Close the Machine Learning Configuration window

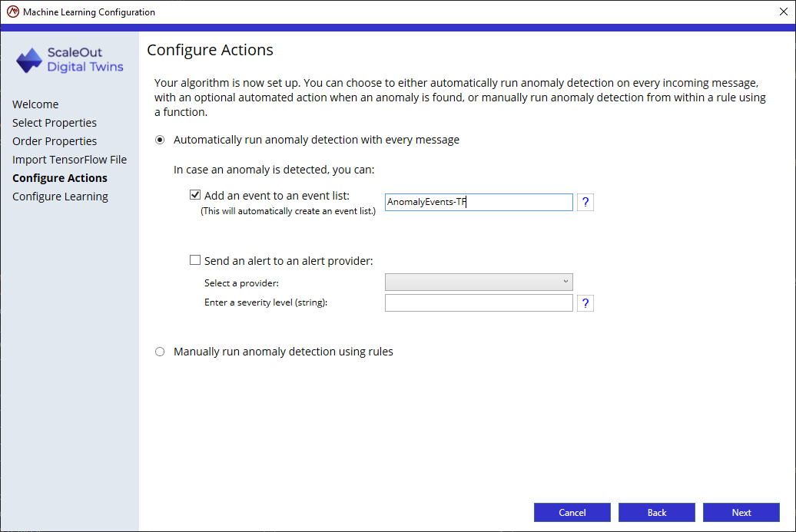click(x=783, y=12)
